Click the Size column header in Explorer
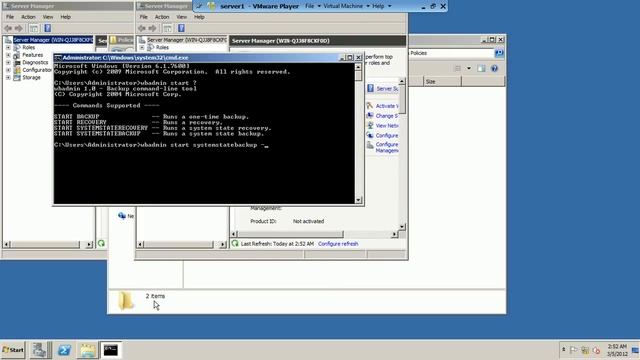This screenshot has height=360, width=640. point(442,82)
